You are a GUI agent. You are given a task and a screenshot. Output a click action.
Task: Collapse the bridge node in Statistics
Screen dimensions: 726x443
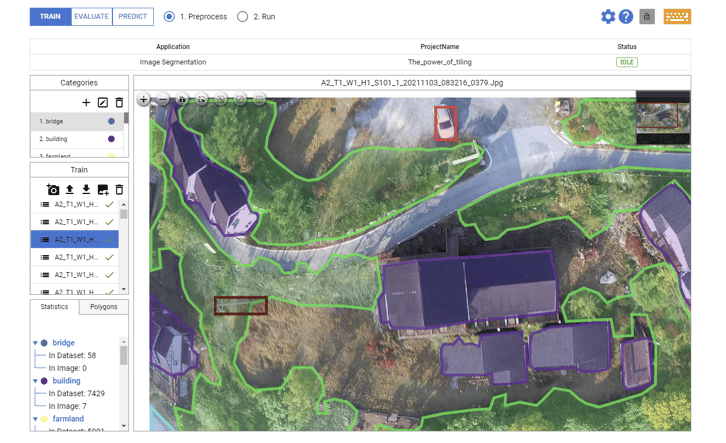[35, 343]
